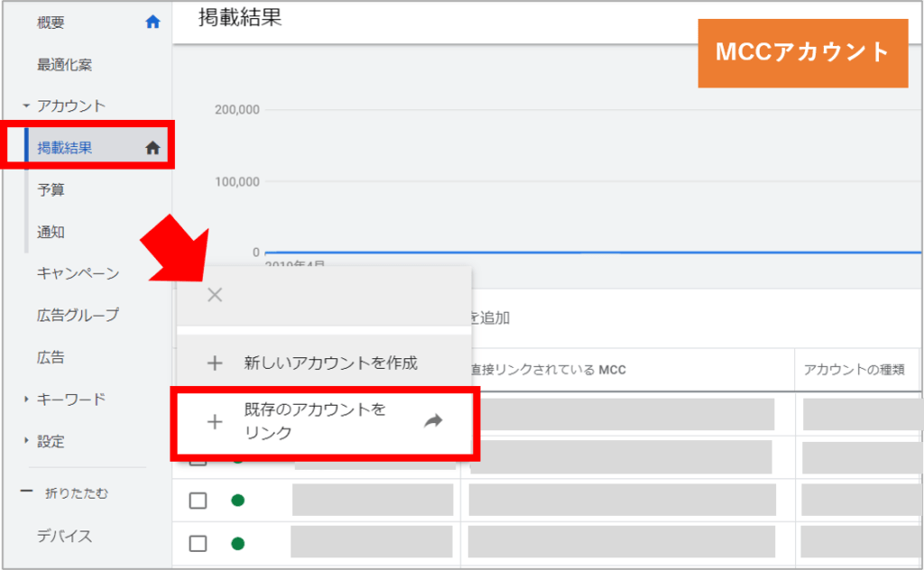
Task: Click the アカウント section label
Action: (x=71, y=106)
